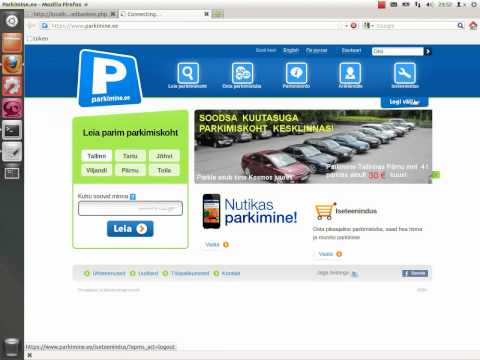This screenshot has height=360, width=480.
Task: Open a new tab with the plus button
Action: pos(217,14)
